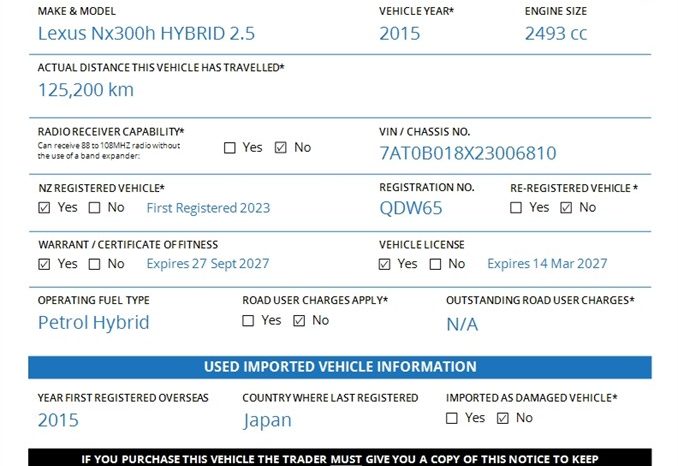Viewport: 678px width, 466px height.
Task: Click Warrant / Certificate of Fitness label
Action: [x=128, y=245]
